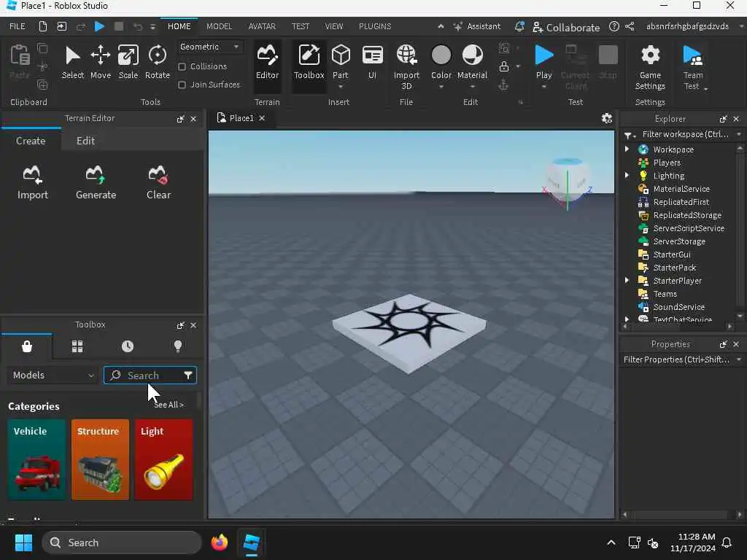Open the Play dropdown arrow

(x=543, y=87)
